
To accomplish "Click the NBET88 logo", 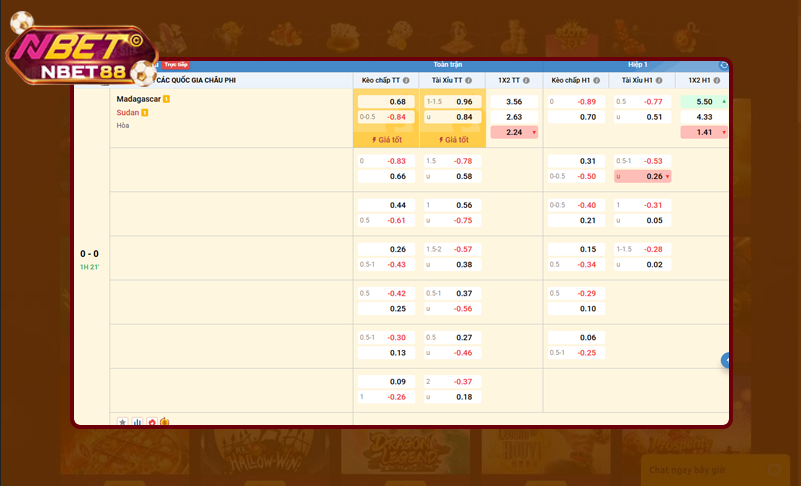I will (x=82, y=56).
